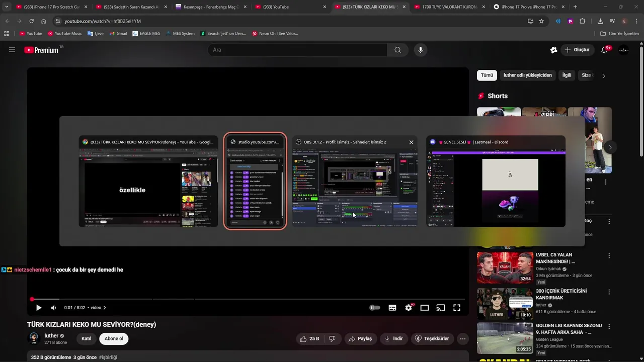This screenshot has width=644, height=362.
Task: Open a new browser tab
Action: (575, 7)
